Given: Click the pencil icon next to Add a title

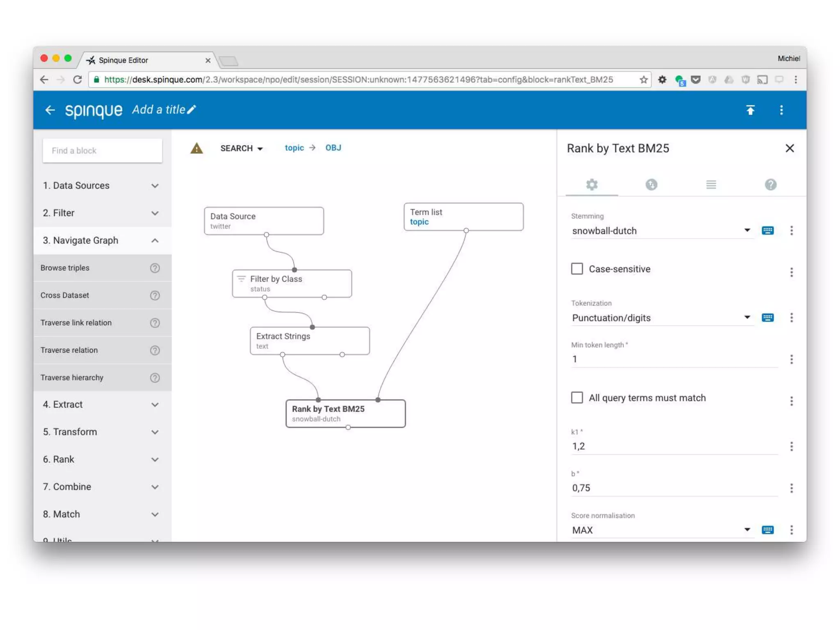Looking at the screenshot, I should (192, 110).
